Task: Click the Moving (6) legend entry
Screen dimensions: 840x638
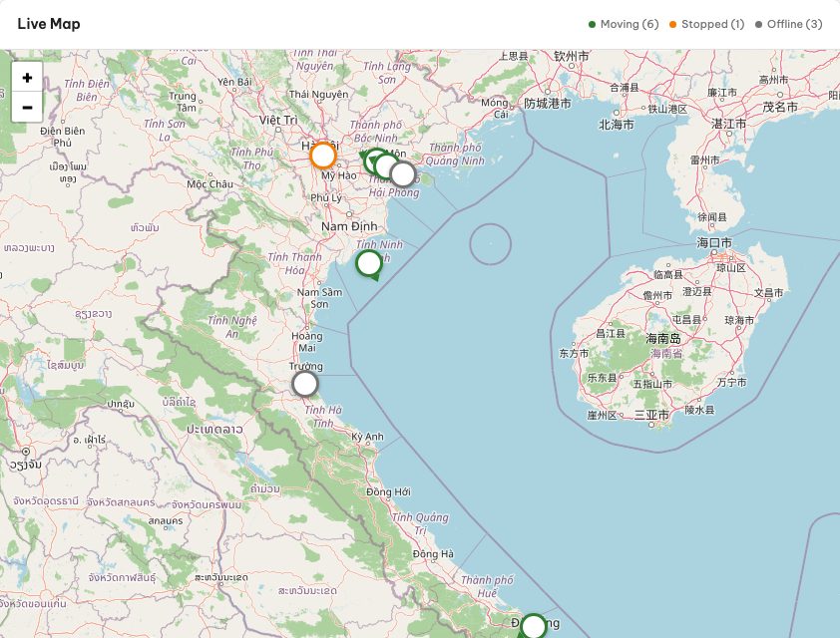Action: pyautogui.click(x=624, y=24)
